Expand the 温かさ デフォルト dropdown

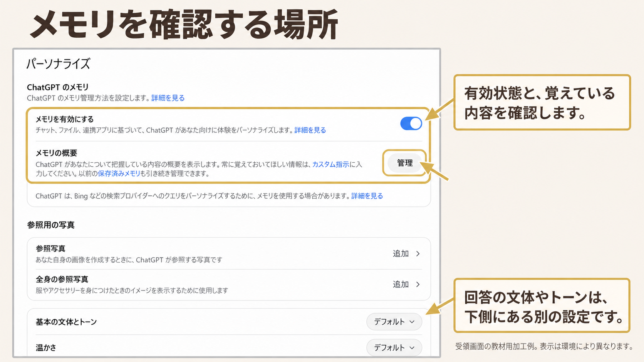[x=394, y=347]
